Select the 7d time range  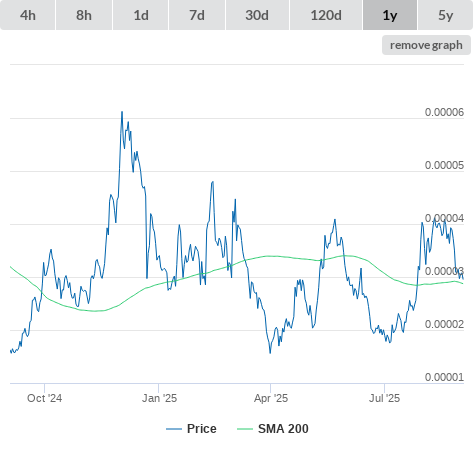[x=197, y=15]
